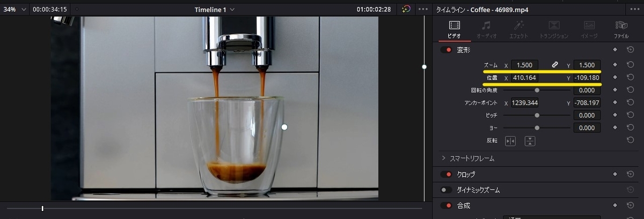Reset the 合成 section

pos(631,205)
